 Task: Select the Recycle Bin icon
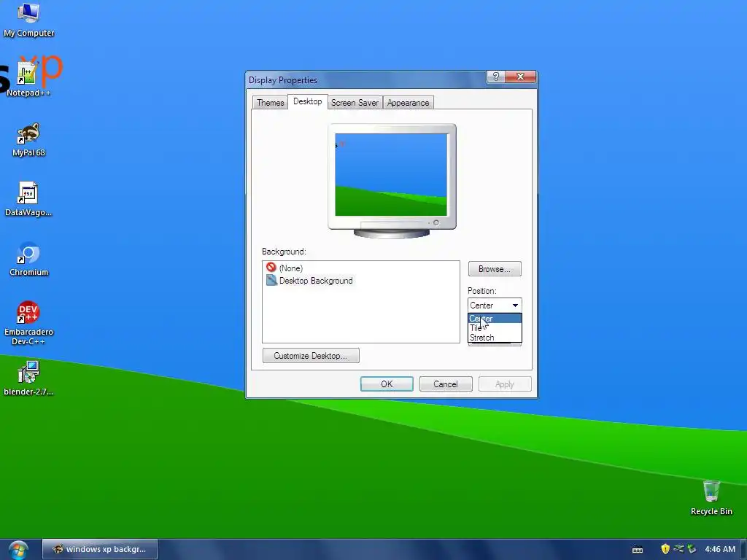point(711,497)
